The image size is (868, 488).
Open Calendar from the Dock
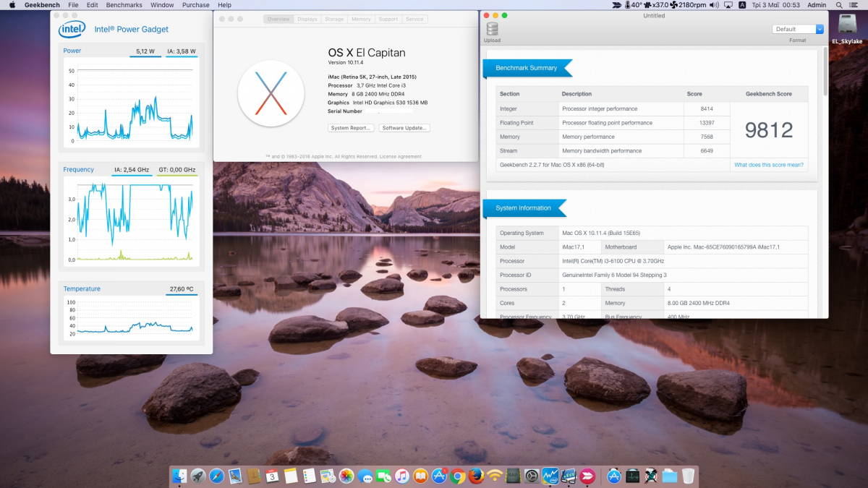point(272,476)
